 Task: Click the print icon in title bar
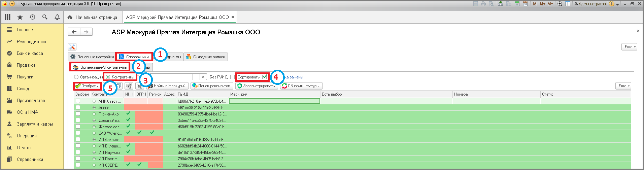pos(483,4)
